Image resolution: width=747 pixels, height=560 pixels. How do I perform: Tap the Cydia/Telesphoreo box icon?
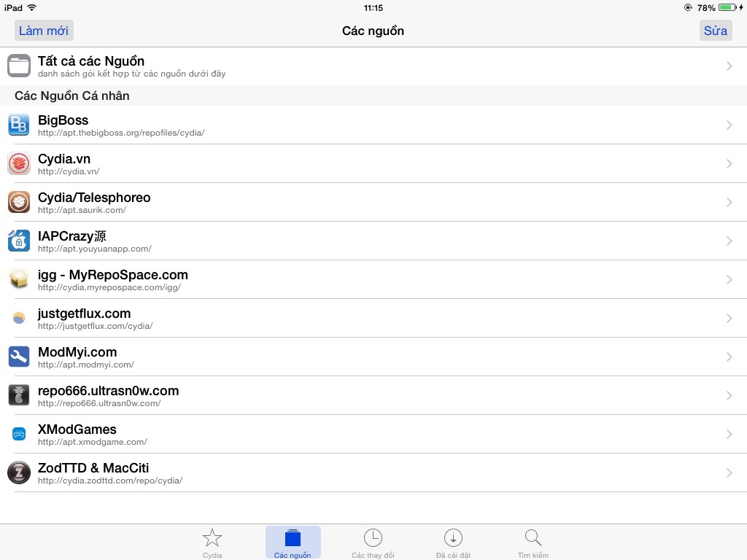(x=19, y=202)
